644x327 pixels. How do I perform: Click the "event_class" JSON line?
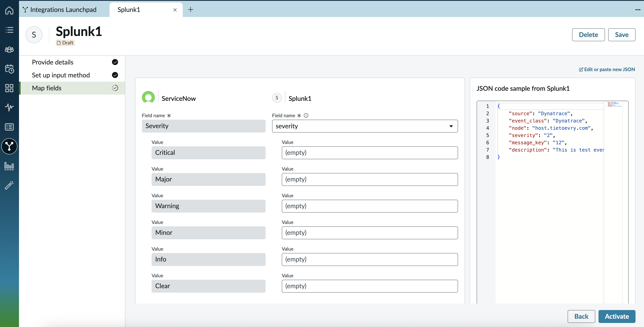[548, 121]
